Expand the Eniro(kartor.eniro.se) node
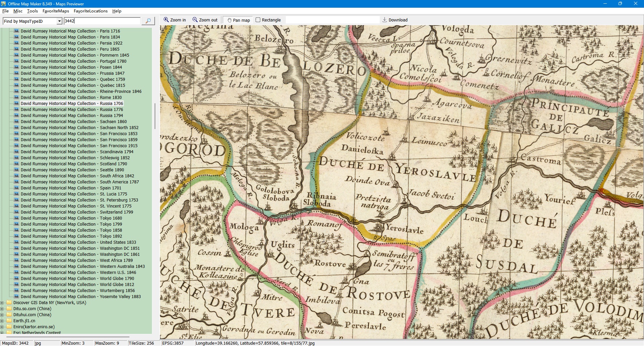644x346 pixels. tap(2, 327)
